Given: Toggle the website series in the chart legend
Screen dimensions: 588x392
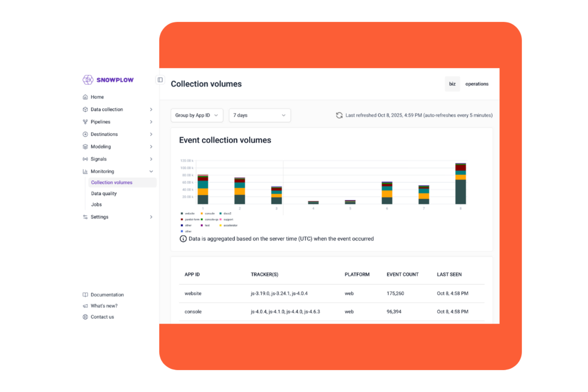Looking at the screenshot, I should coord(188,213).
